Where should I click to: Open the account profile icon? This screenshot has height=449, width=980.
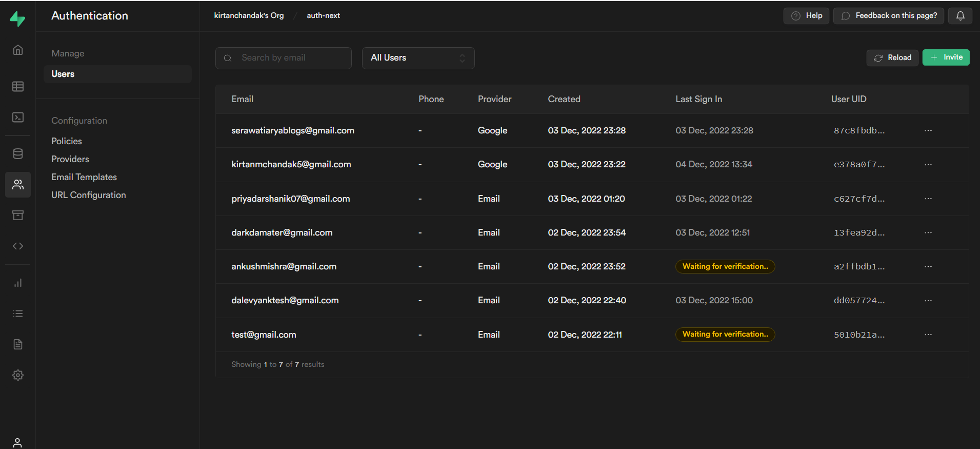tap(17, 443)
